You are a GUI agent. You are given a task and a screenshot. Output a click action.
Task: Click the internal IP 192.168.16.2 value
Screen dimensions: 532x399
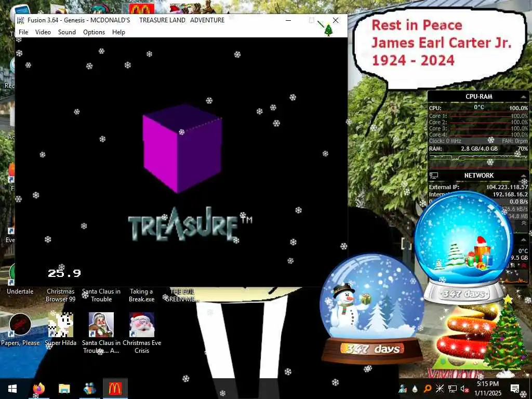[510, 194]
